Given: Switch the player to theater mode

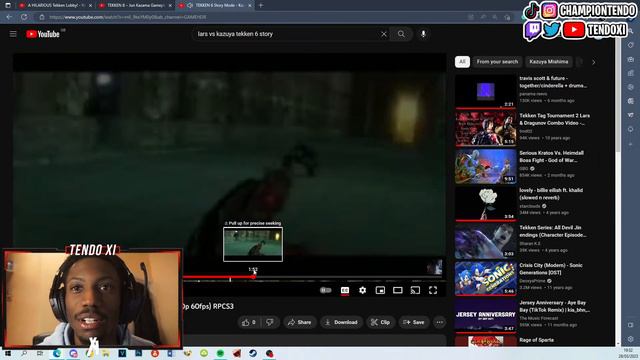Looking at the screenshot, I should [x=398, y=290].
